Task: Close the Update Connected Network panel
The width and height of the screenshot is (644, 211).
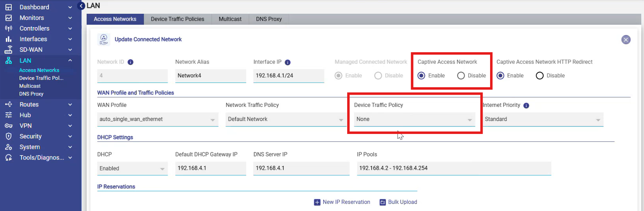Action: [626, 40]
